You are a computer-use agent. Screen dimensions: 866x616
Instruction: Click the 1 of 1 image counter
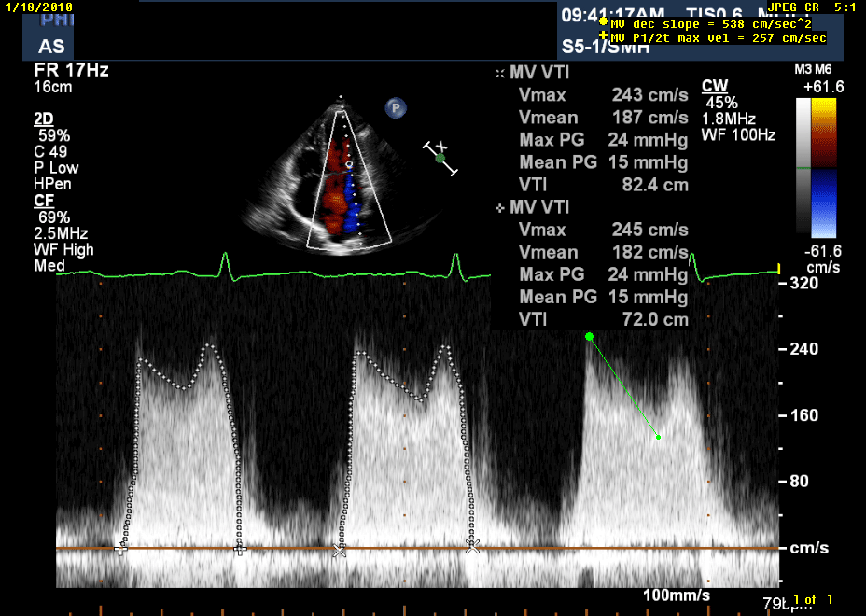[812, 598]
